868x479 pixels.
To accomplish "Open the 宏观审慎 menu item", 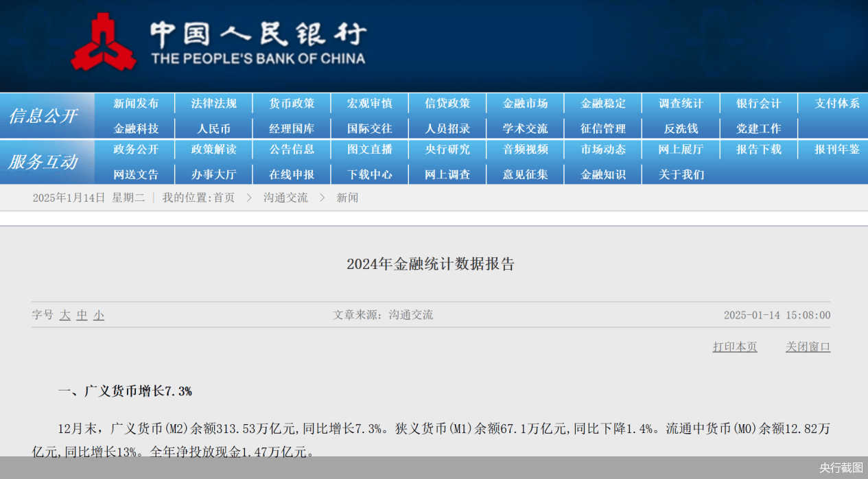I will point(369,103).
